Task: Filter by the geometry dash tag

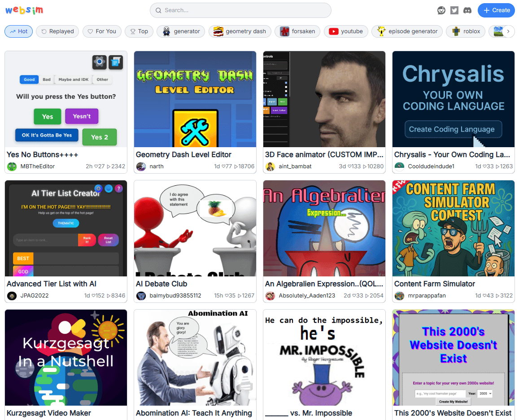Action: pyautogui.click(x=240, y=31)
